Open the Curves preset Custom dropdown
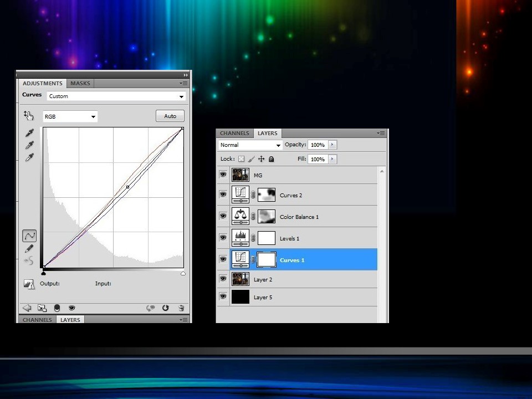The width and height of the screenshot is (532, 399). point(116,96)
